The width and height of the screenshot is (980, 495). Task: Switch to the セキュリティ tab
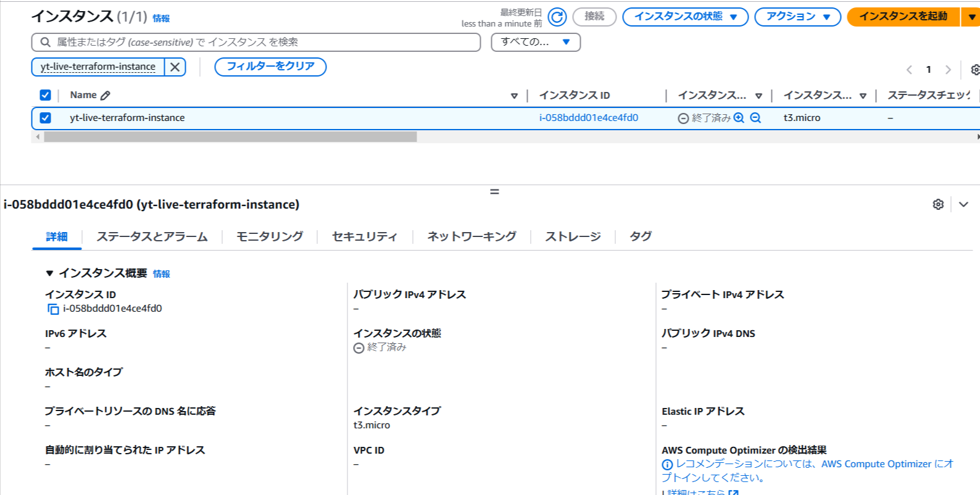[x=364, y=237]
